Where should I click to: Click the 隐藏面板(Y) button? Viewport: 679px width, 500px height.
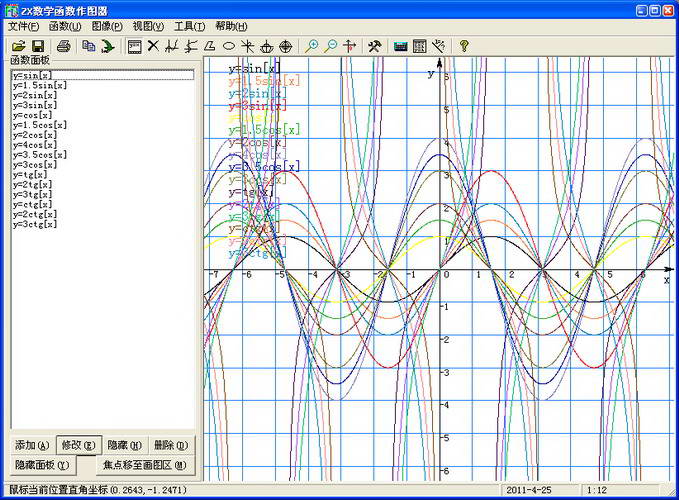[x=42, y=465]
